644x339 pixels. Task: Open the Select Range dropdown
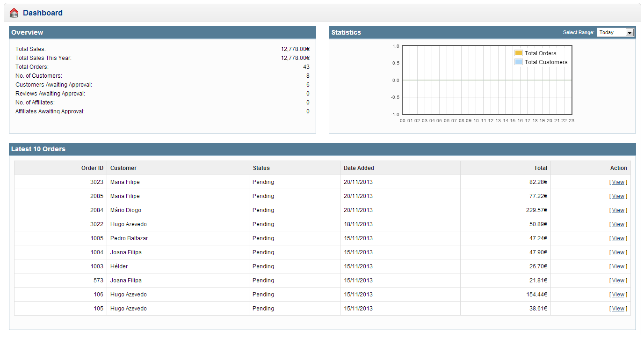pyautogui.click(x=615, y=32)
